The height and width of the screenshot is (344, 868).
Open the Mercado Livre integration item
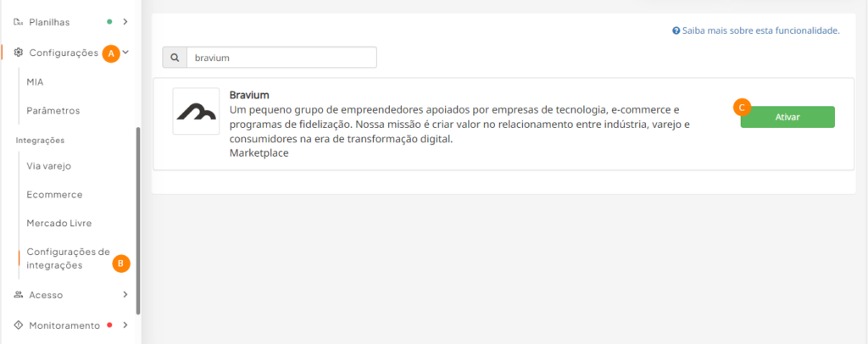[x=59, y=224]
